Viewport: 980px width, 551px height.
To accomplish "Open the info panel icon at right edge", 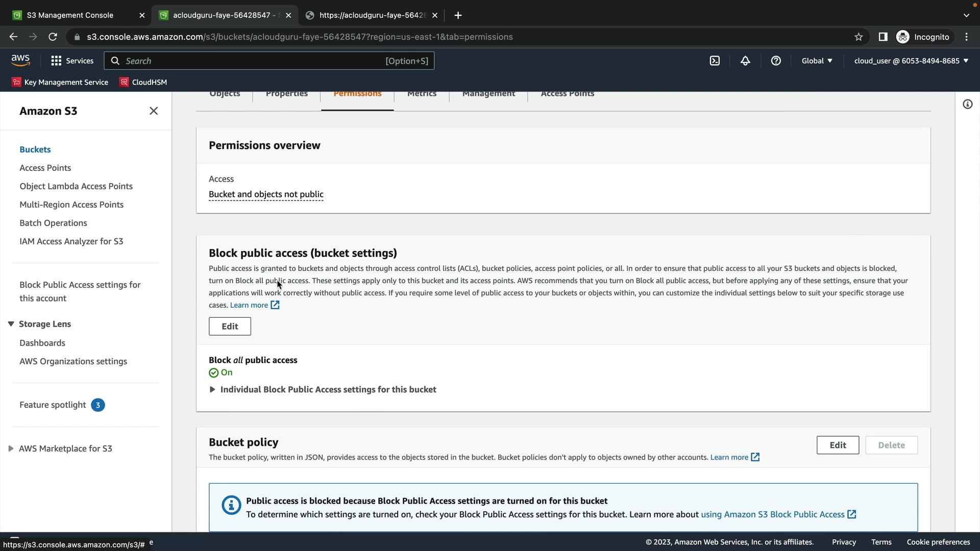I will pyautogui.click(x=967, y=104).
